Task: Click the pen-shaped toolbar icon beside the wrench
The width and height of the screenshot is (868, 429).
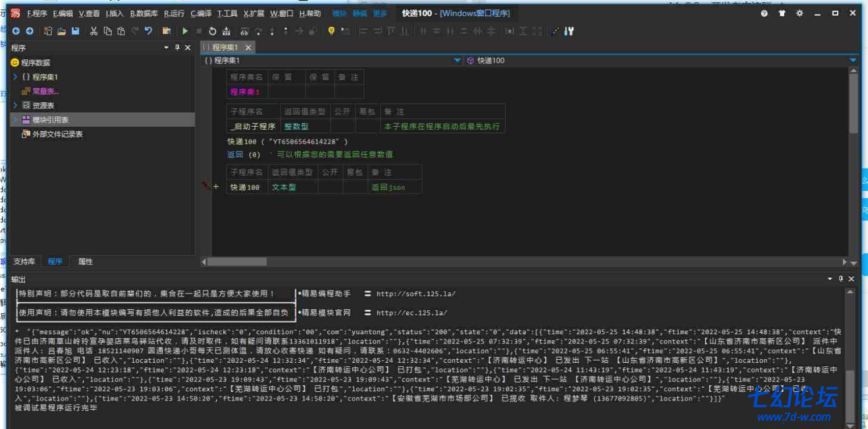Action: [555, 31]
